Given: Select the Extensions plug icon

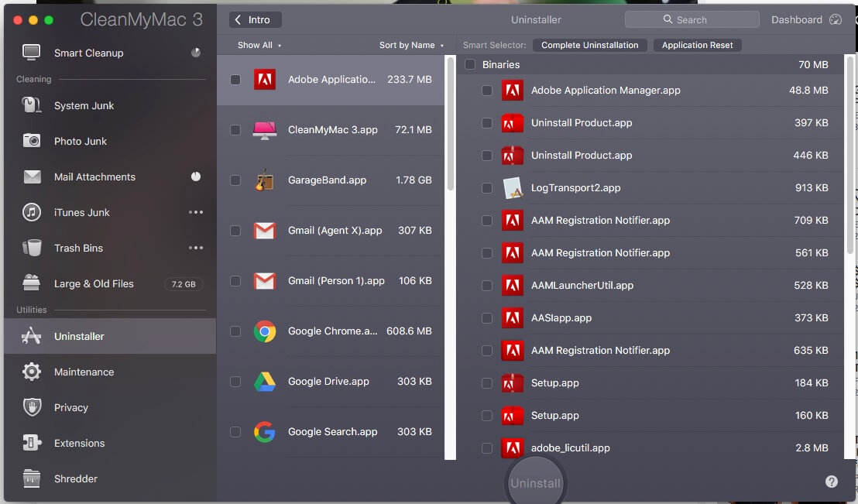Looking at the screenshot, I should click(31, 443).
